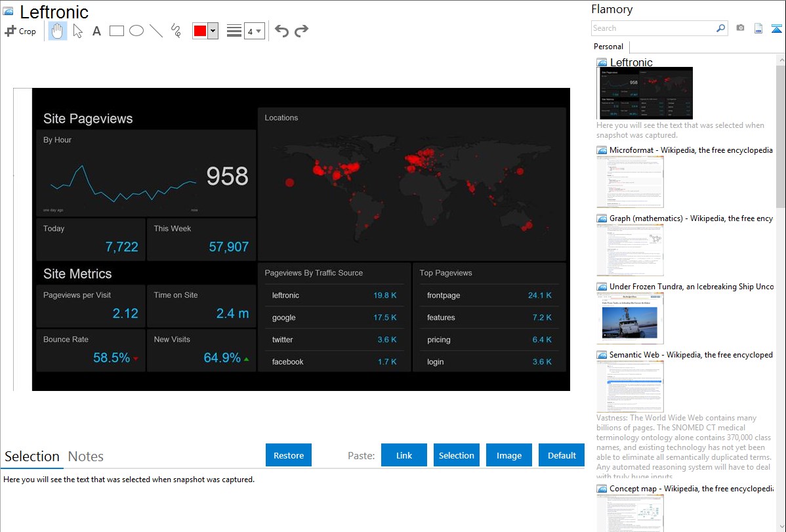Open the Semantic Web snapshot thumbnail
Screen dimensions: 786x532
click(x=630, y=386)
